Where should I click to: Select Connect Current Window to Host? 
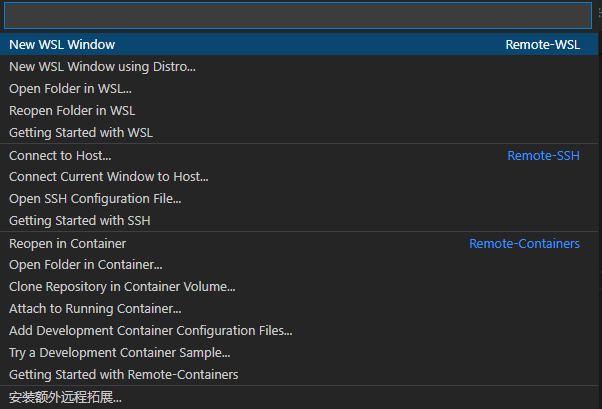point(108,177)
